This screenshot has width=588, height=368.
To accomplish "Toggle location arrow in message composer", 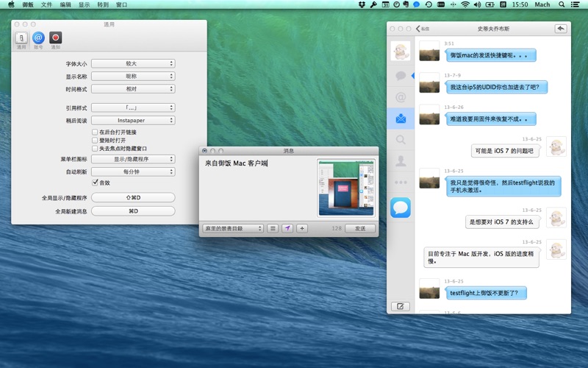I will tap(287, 228).
